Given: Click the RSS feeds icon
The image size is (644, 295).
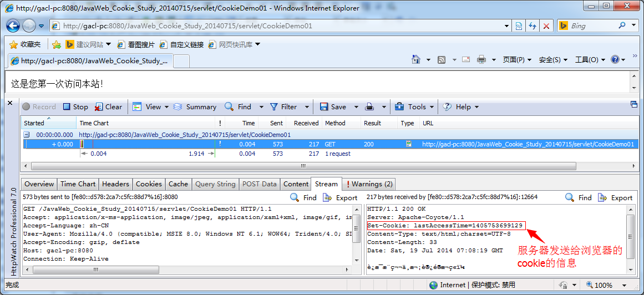Looking at the screenshot, I should click(x=442, y=60).
